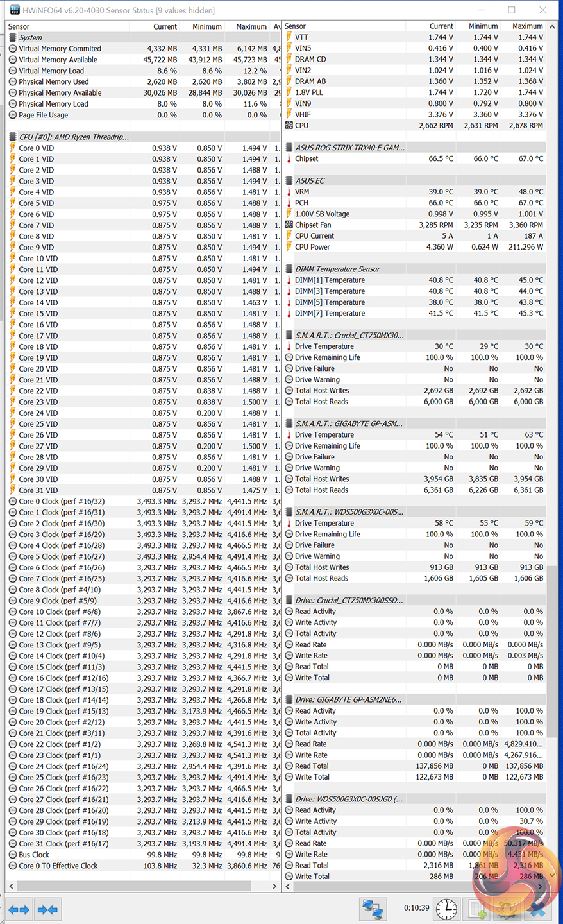563x924 pixels.
Task: Click the right pane Sensor column header
Action: coord(344,26)
